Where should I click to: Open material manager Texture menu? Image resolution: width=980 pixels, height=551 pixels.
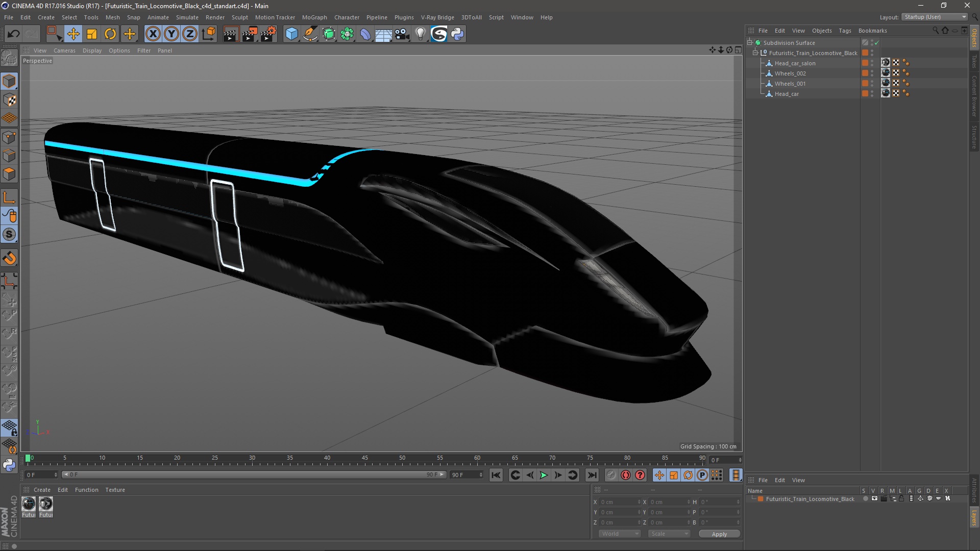tap(115, 490)
